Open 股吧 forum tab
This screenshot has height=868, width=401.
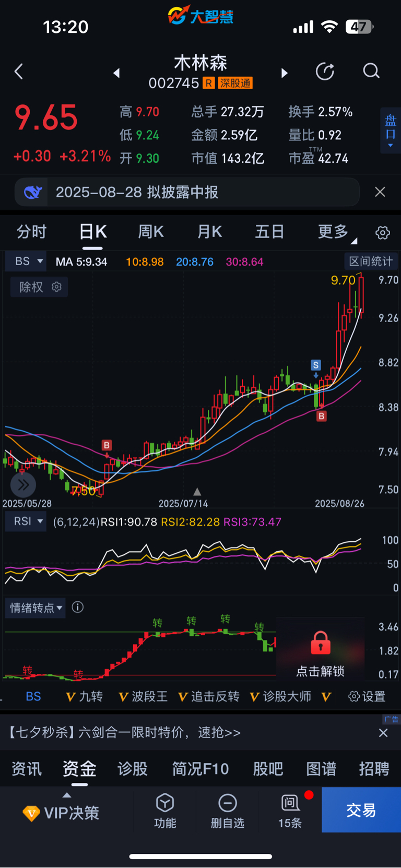[268, 768]
